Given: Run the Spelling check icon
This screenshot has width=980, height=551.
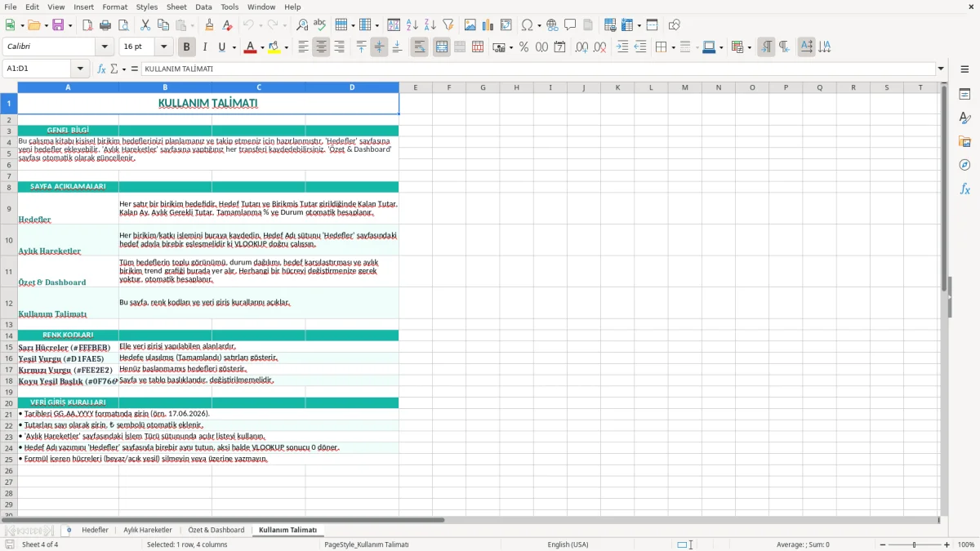Looking at the screenshot, I should [319, 25].
